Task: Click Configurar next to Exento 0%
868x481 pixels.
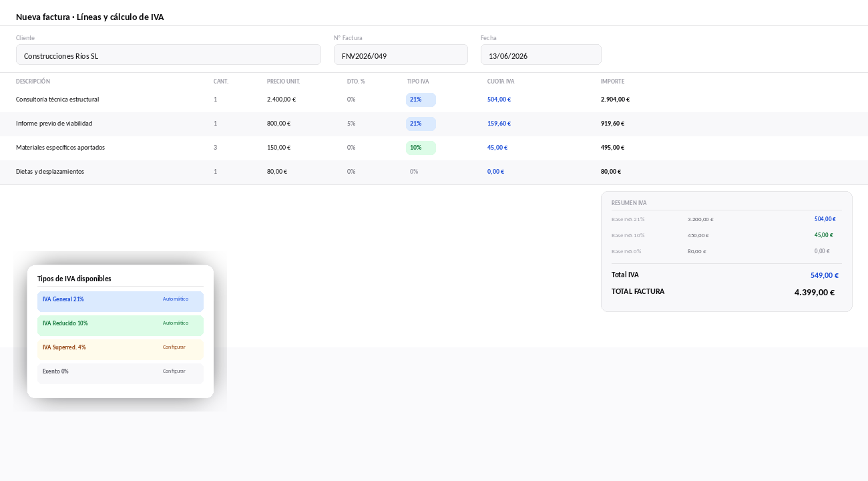Action: [174, 371]
